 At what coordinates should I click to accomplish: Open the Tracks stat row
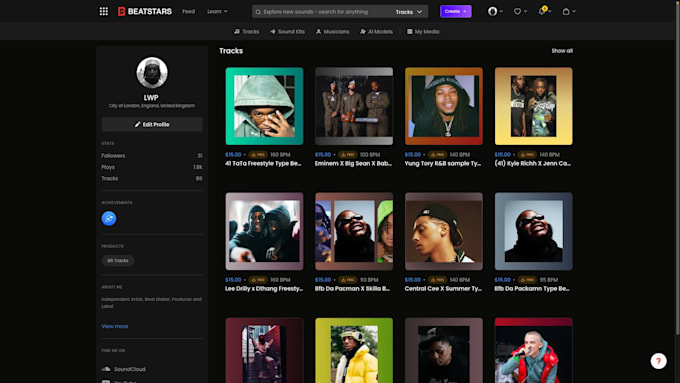(152, 178)
